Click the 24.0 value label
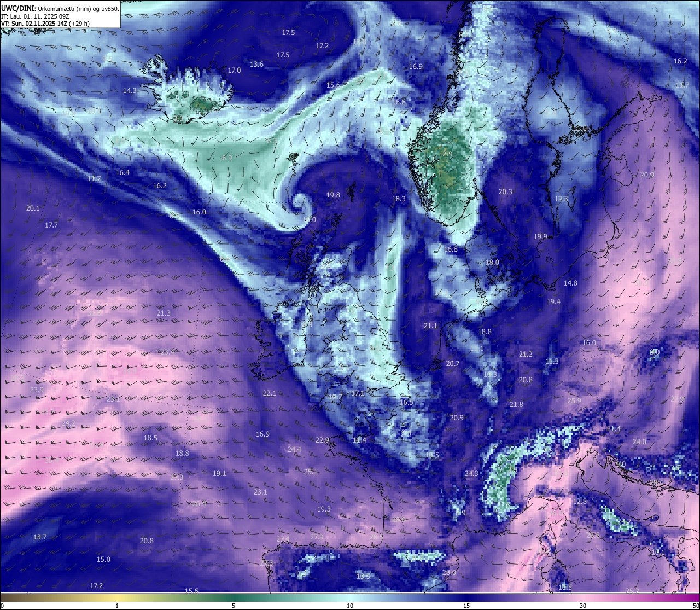This screenshot has height=610, width=700. tap(639, 442)
